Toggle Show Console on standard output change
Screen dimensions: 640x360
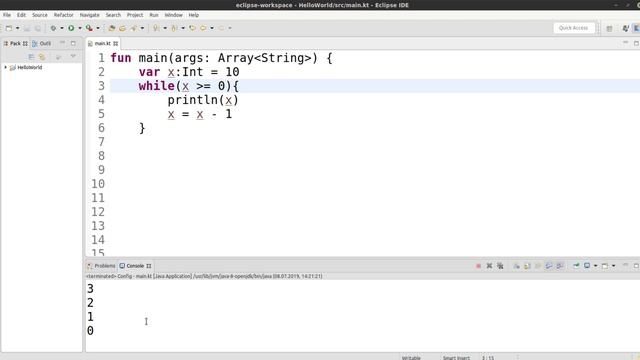(549, 266)
